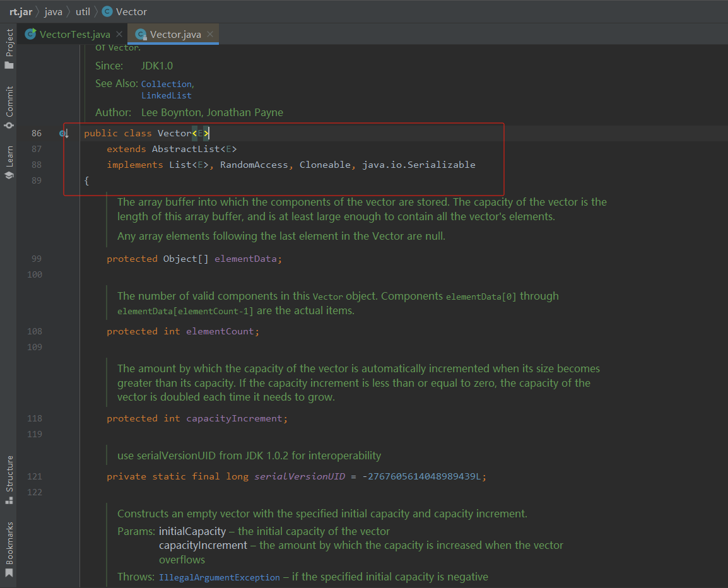Click the elementData field name
The width and height of the screenshot is (728, 588).
pyautogui.click(x=245, y=259)
